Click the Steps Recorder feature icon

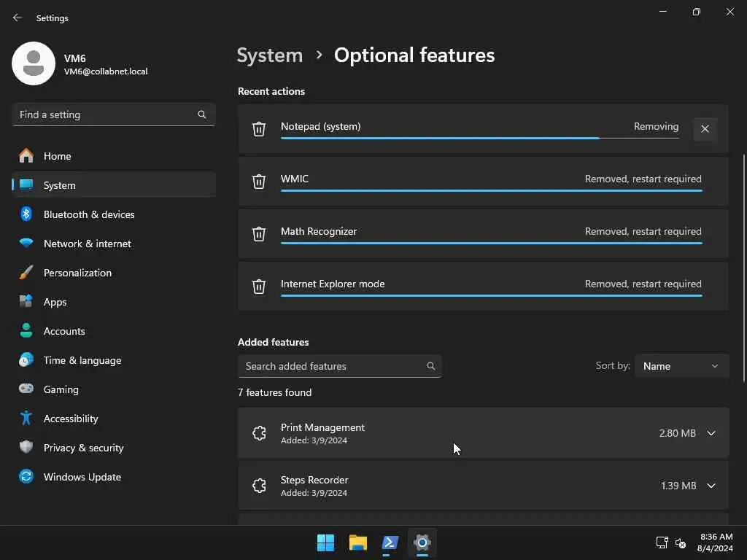259,486
